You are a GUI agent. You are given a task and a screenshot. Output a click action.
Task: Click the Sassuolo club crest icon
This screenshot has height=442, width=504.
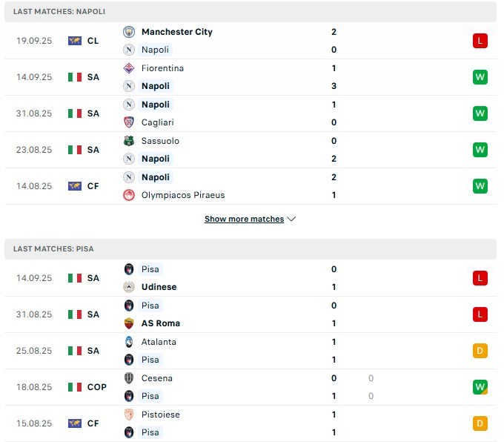click(x=129, y=141)
